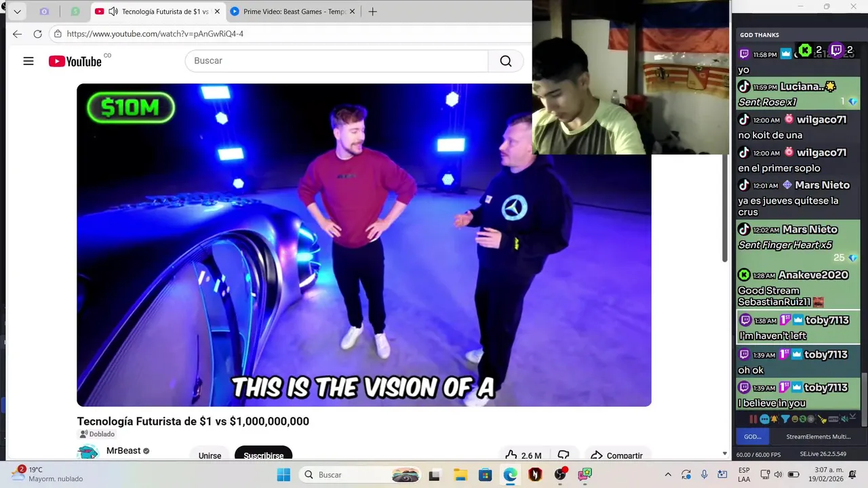Viewport: 868px width, 488px height.
Task: Select the StreamElements Multi... dock tab
Action: pos(818,436)
